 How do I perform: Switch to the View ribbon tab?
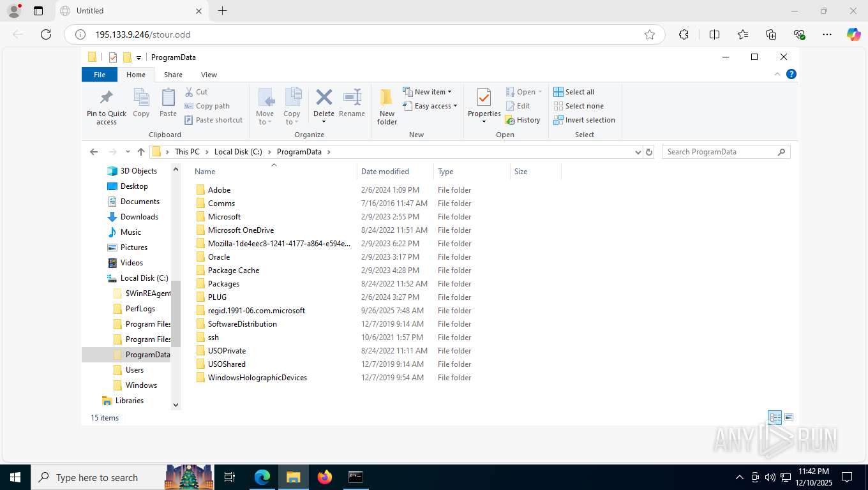coord(209,75)
